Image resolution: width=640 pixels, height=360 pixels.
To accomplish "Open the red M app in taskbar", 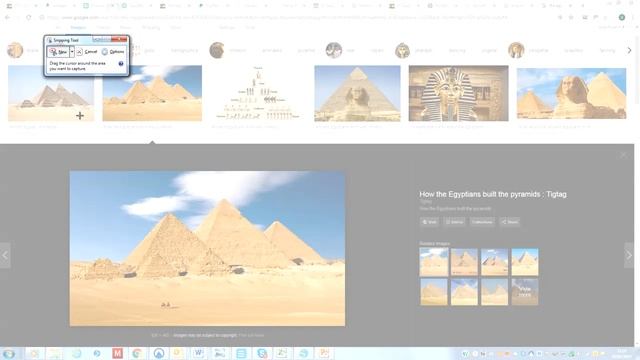I will click(x=118, y=353).
